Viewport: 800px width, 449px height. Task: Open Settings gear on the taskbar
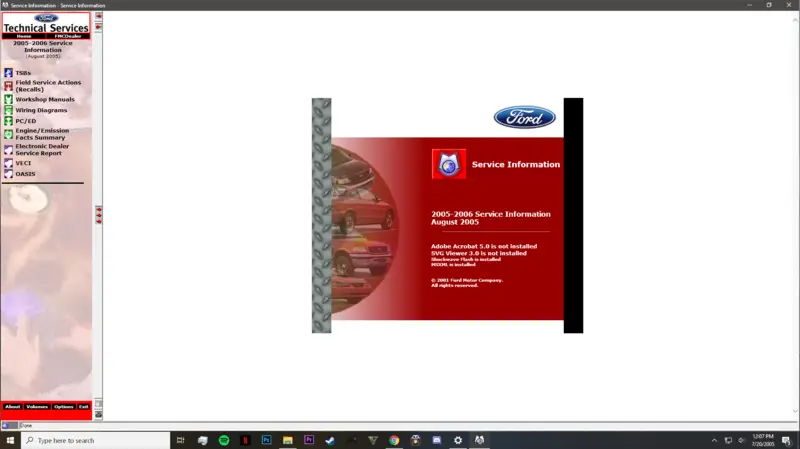pyautogui.click(x=458, y=440)
